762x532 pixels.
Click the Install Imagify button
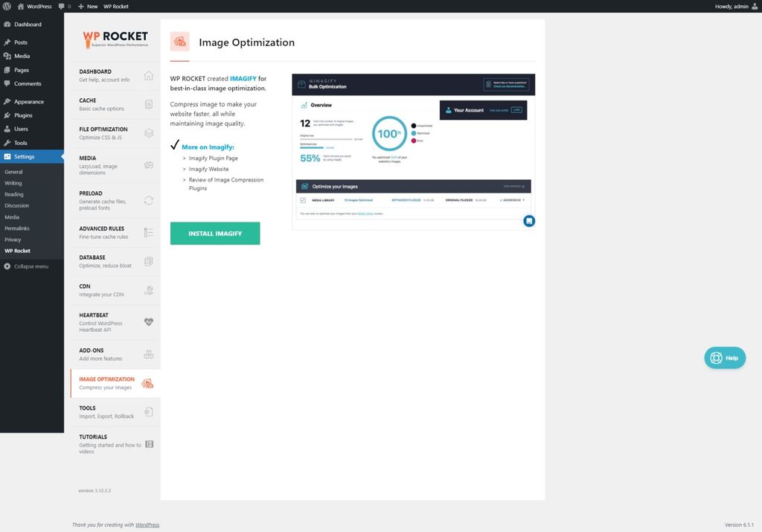pos(215,233)
